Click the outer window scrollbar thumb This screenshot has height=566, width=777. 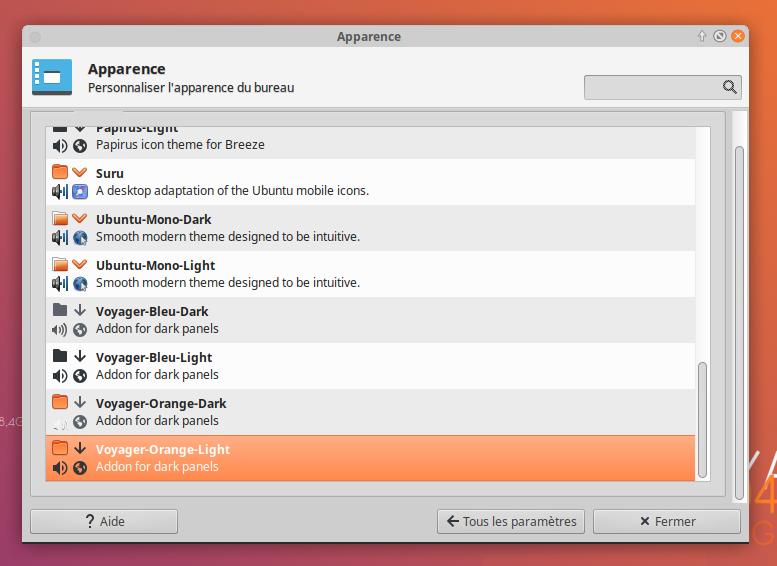[739, 323]
